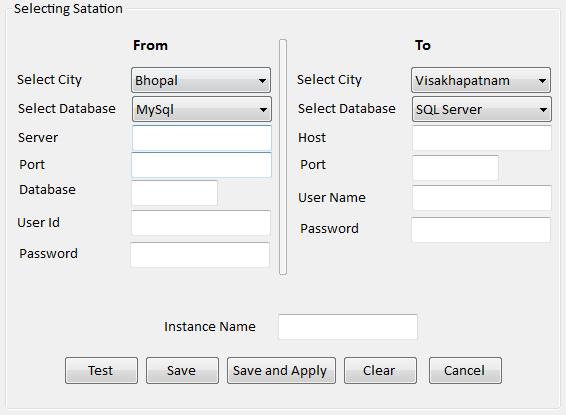This screenshot has width=566, height=415.
Task: Click into the Instance Name field
Action: (x=348, y=327)
